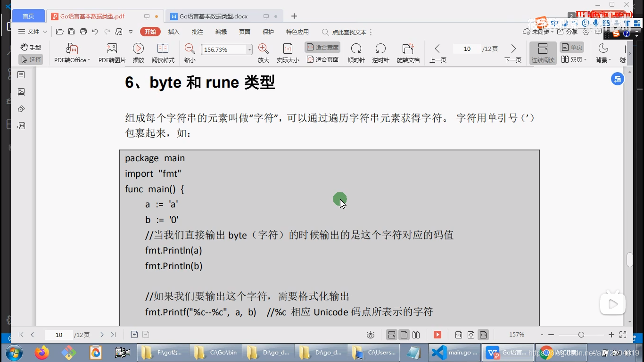Image resolution: width=644 pixels, height=362 pixels.
Task: Switch to the 首页 tab
Action: coord(28,16)
